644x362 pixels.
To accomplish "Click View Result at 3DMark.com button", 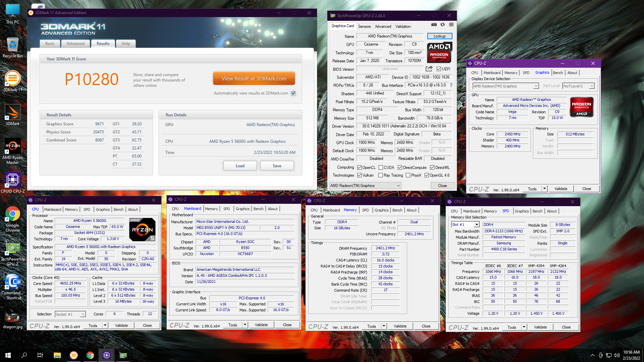I will [254, 78].
